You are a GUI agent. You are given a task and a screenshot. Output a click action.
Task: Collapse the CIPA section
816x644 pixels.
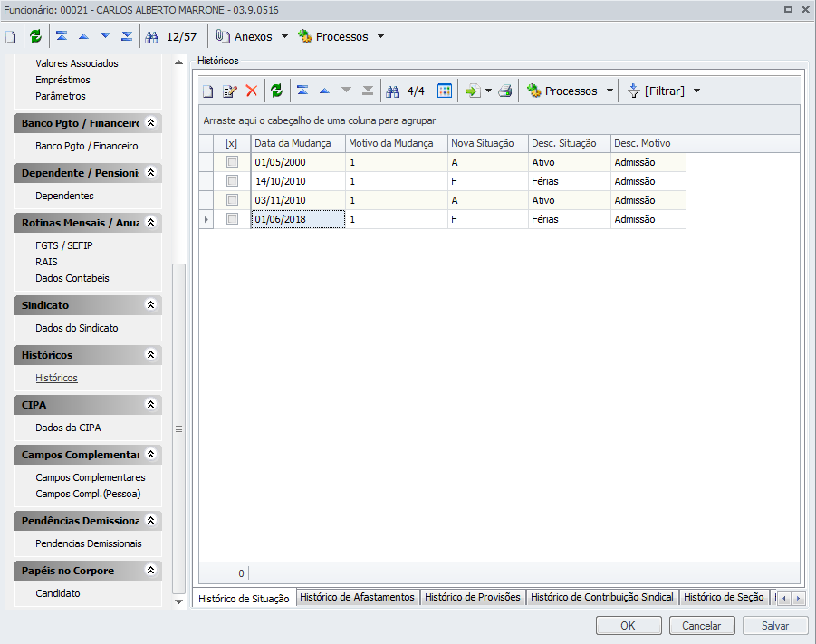(x=151, y=405)
